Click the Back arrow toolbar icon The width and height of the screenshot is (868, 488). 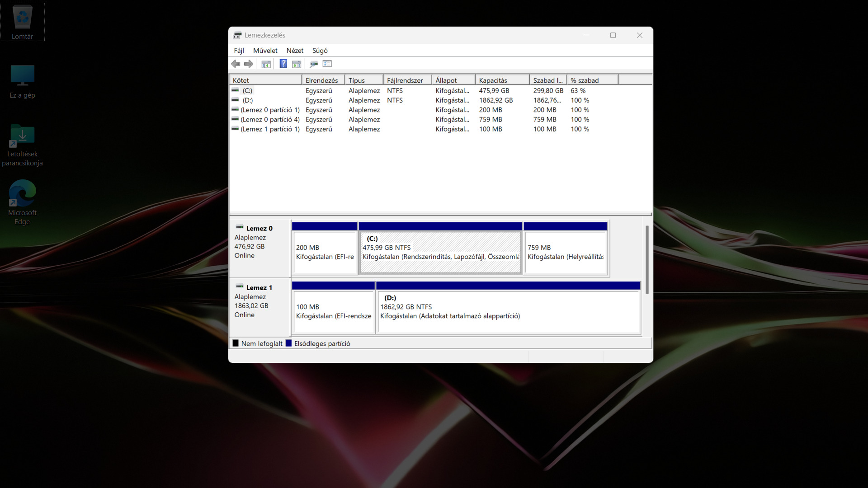(236, 64)
